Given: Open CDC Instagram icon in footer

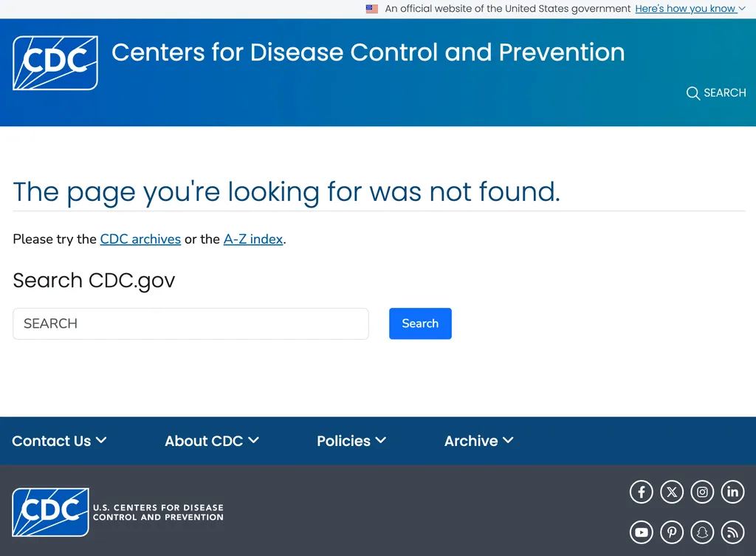Looking at the screenshot, I should (x=702, y=492).
